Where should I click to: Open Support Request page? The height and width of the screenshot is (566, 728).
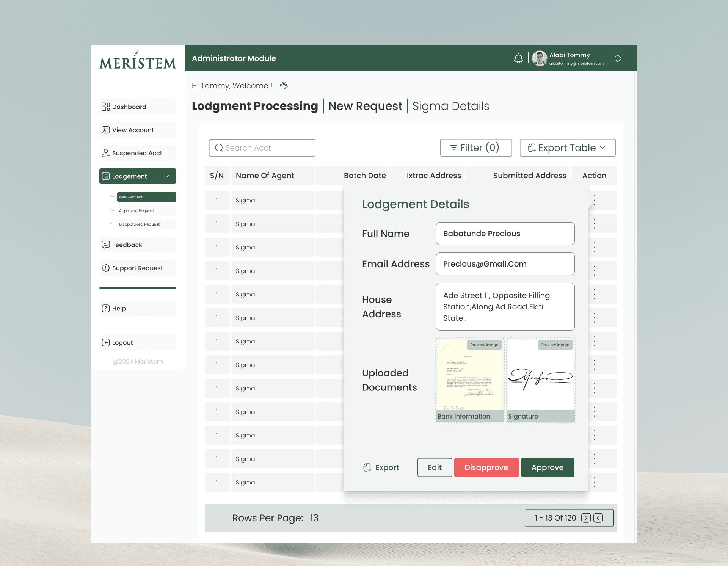click(x=138, y=268)
